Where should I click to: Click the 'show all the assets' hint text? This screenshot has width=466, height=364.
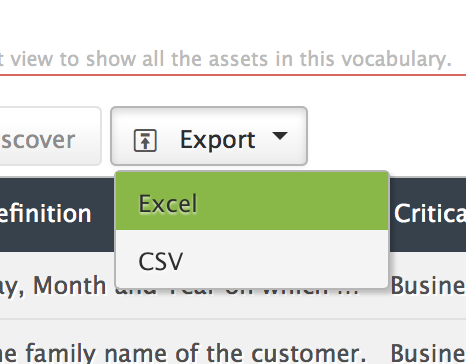pyautogui.click(x=177, y=59)
